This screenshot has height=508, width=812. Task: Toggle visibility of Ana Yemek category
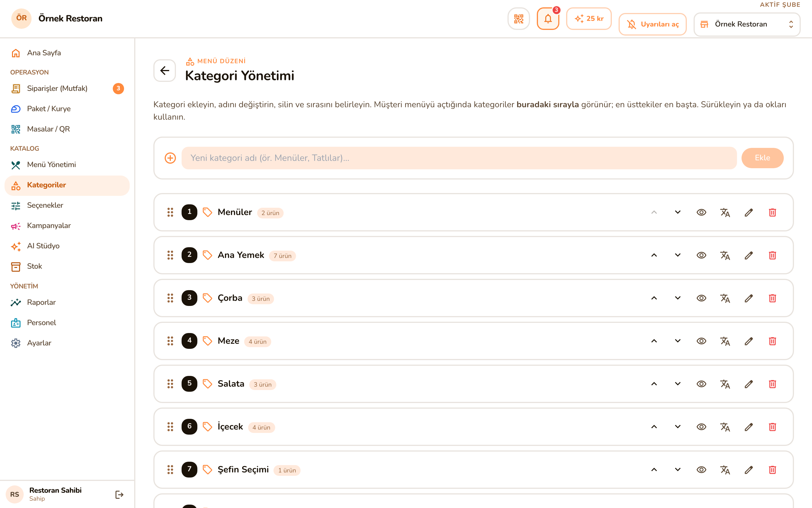tap(701, 255)
